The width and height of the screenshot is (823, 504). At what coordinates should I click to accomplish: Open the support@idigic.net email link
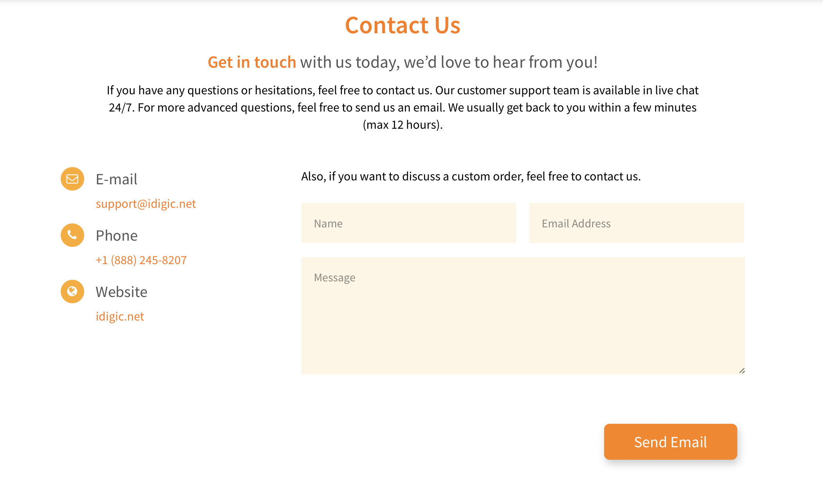tap(146, 204)
